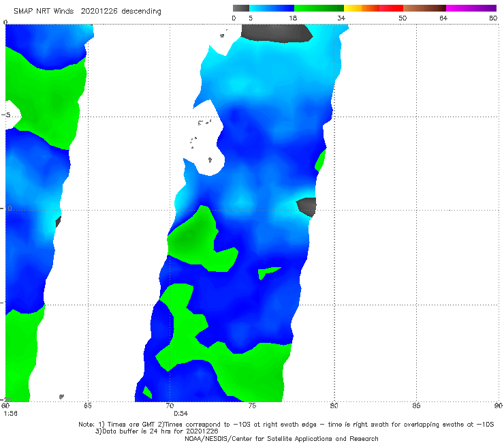Click the green 18-34 segment of the colorbar
The width and height of the screenshot is (504, 443).
319,8
